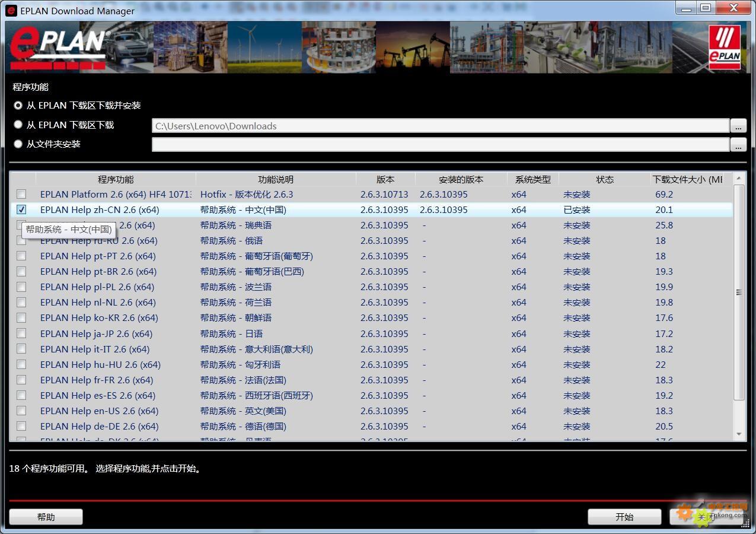The height and width of the screenshot is (534, 756).
Task: Sort by 程序功能 column header
Action: [x=116, y=179]
